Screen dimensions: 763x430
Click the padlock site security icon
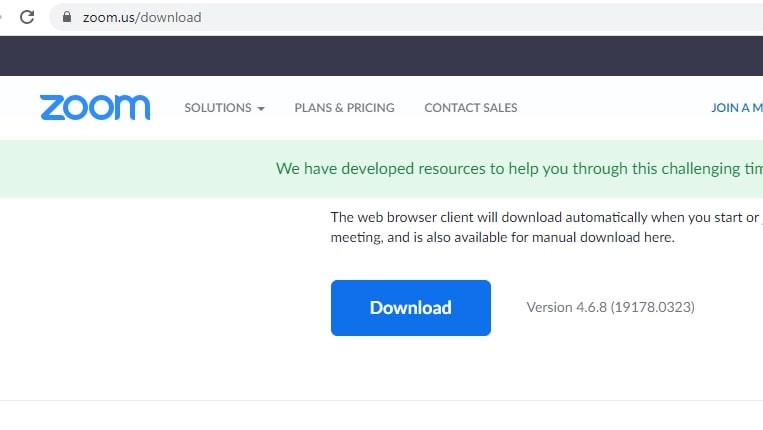(67, 17)
